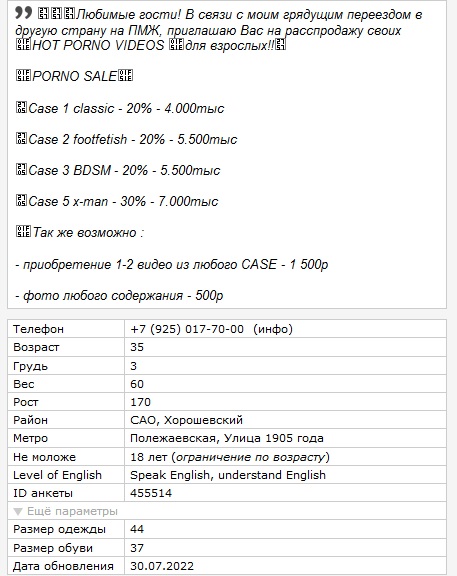The height and width of the screenshot is (576, 457).
Task: Click the 'ограничение по возрасту' italic text
Action: pyautogui.click(x=251, y=457)
